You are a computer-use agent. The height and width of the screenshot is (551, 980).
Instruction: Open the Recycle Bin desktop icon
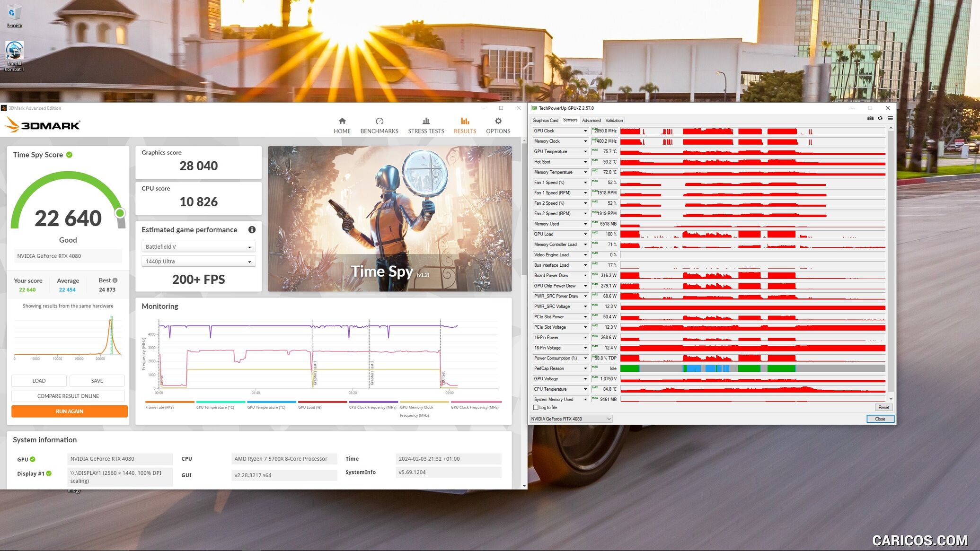[14, 16]
